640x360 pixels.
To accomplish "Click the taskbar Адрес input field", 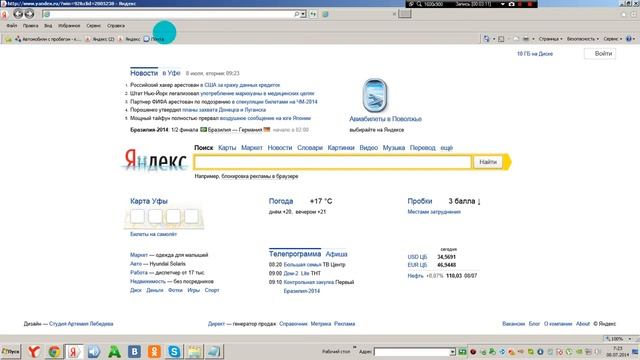I will click(x=411, y=352).
